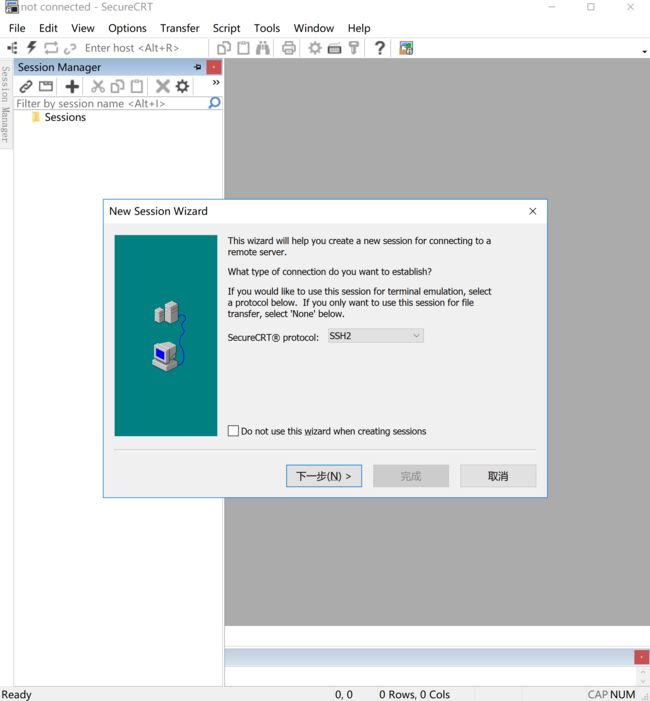The height and width of the screenshot is (701, 650).
Task: Click the Find binoculars icon
Action: (263, 48)
